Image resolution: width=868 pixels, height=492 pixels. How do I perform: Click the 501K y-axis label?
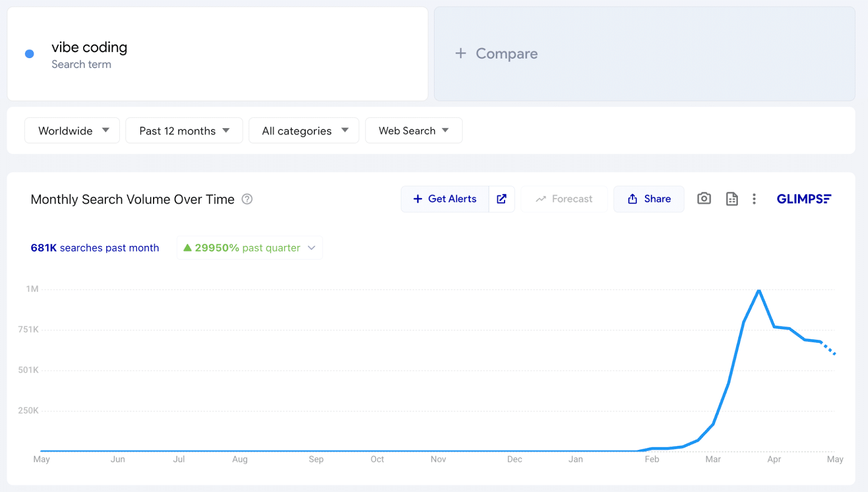coord(28,370)
